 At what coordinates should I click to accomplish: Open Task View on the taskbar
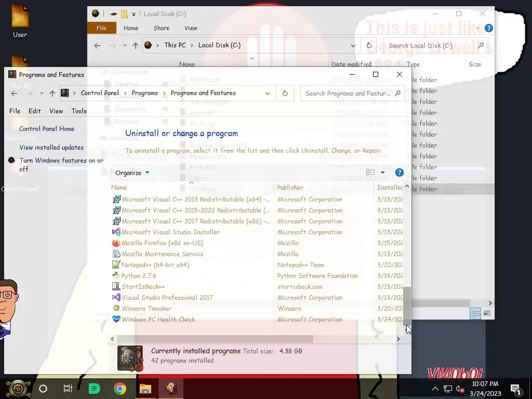68,389
